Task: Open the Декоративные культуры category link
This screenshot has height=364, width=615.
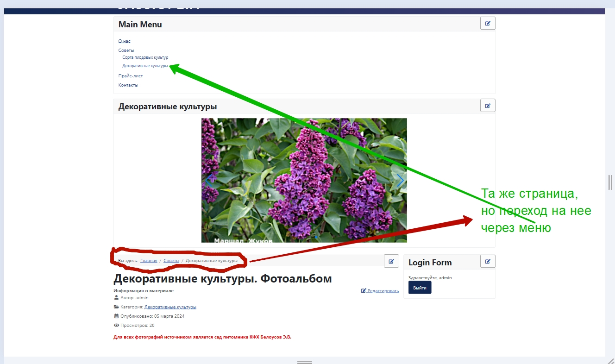Action: tap(170, 307)
